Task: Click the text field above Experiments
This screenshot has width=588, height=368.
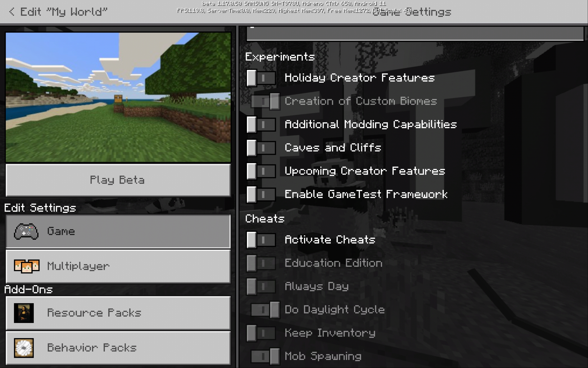Action: tap(415, 34)
